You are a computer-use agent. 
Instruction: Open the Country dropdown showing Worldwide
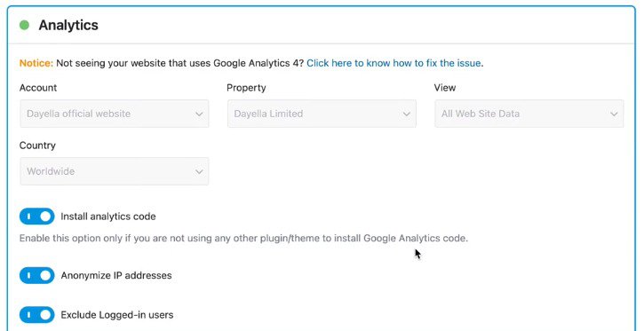click(x=115, y=171)
